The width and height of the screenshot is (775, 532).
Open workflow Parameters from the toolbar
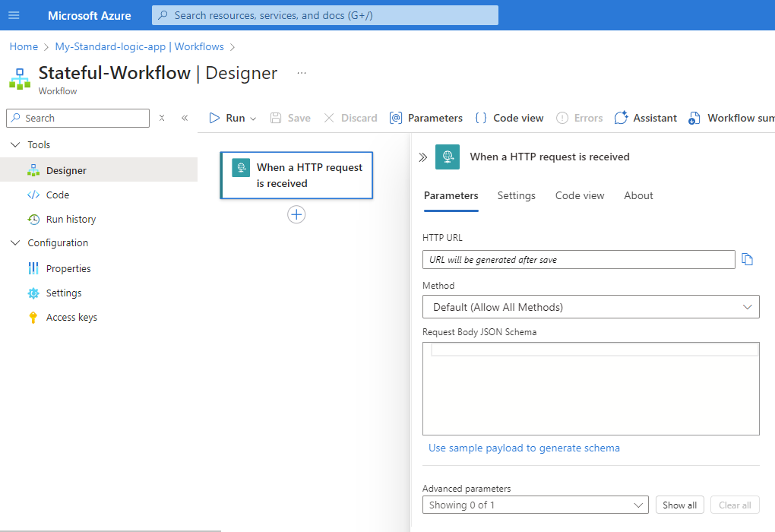point(426,118)
